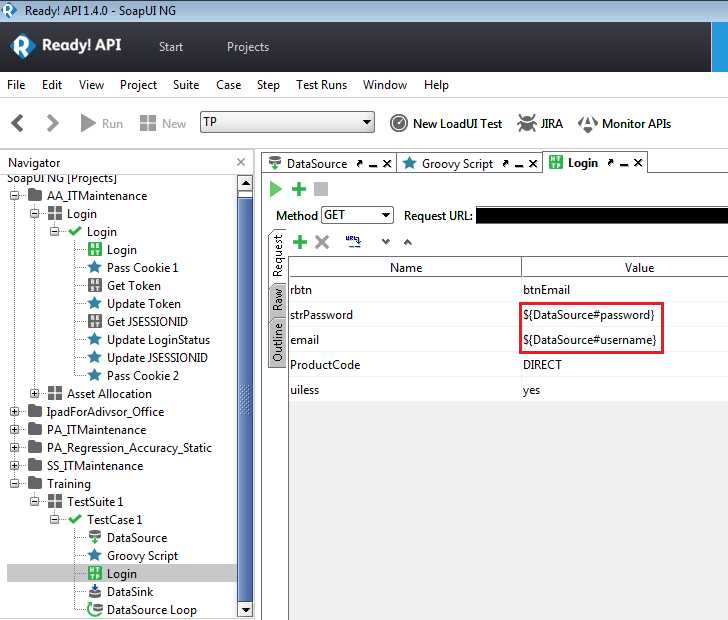Move parameter down with down arrow
This screenshot has width=728, height=620.
tap(386, 242)
